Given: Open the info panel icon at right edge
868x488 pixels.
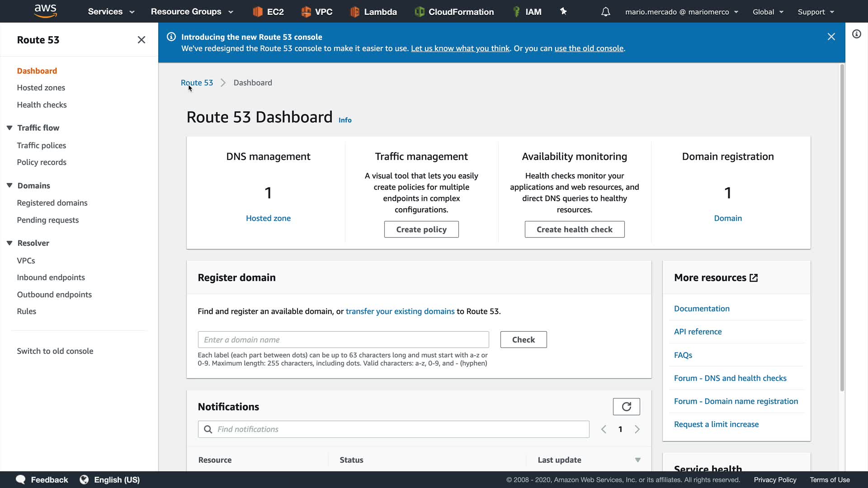Looking at the screenshot, I should click(x=856, y=34).
